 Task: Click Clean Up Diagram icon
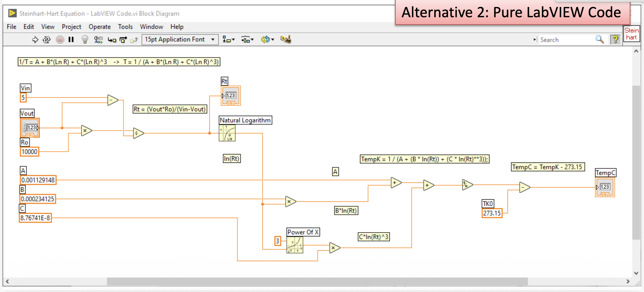(x=286, y=39)
